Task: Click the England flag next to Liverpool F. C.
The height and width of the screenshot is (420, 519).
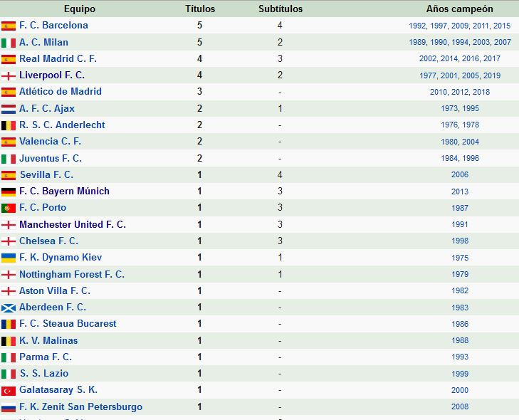Action: coord(9,75)
